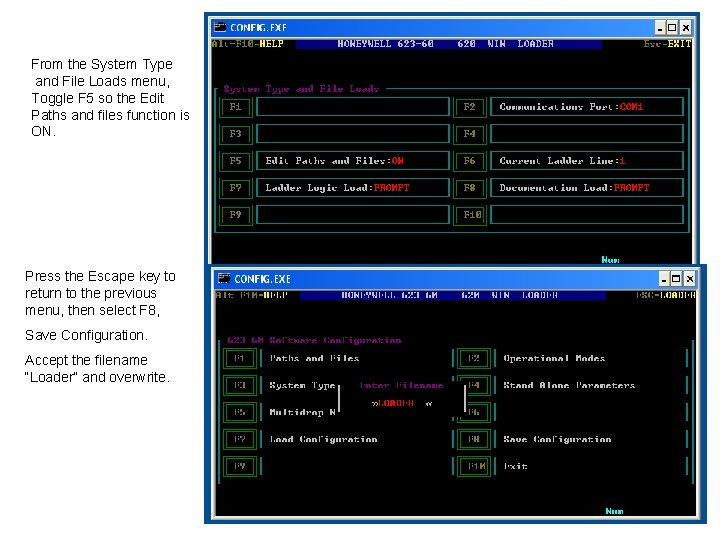Click the F9 key box in the upper window

pyautogui.click(x=236, y=215)
